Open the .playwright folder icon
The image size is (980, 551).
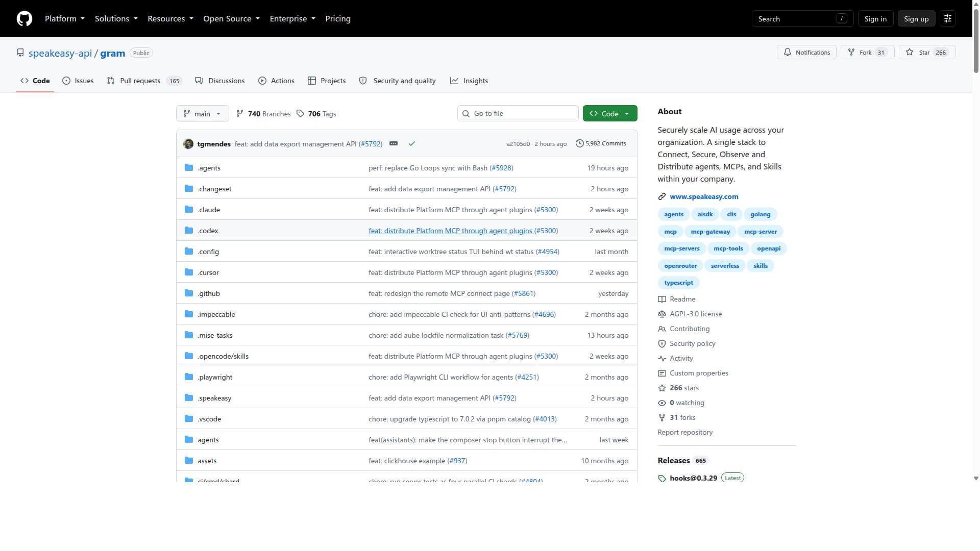click(x=189, y=377)
